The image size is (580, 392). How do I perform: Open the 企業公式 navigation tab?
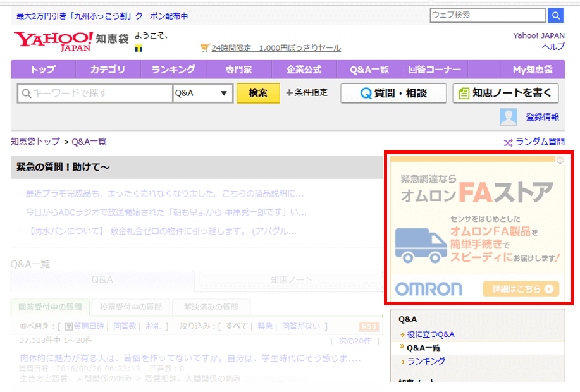(x=304, y=70)
